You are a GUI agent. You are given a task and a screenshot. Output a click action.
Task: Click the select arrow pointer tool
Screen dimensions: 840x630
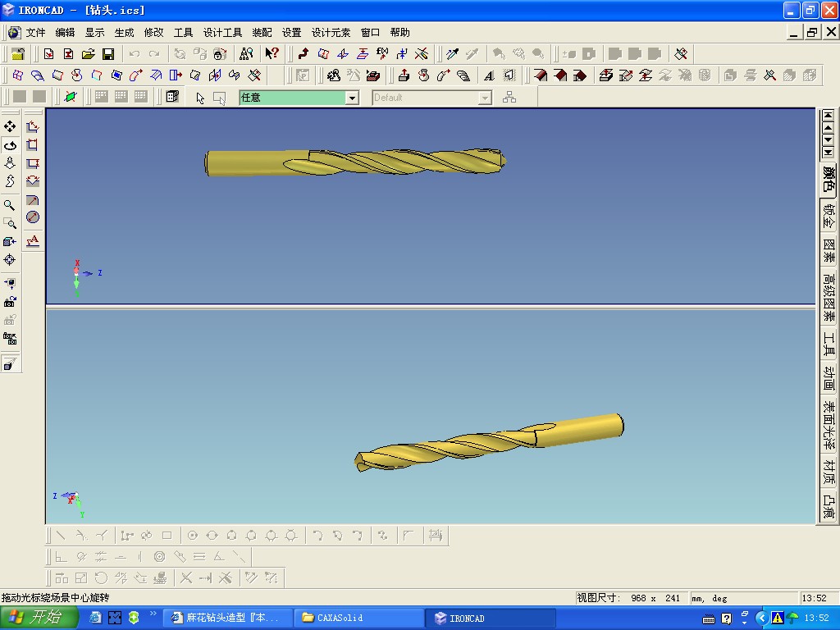click(200, 98)
